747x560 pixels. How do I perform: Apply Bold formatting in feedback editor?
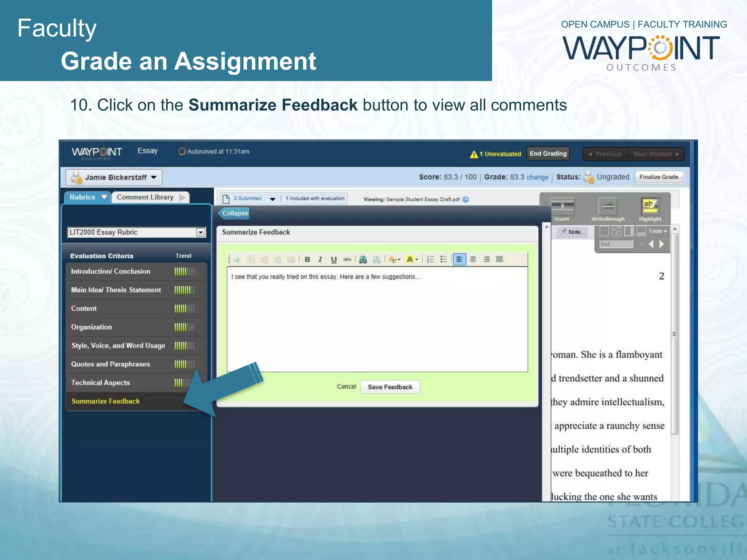pyautogui.click(x=307, y=259)
